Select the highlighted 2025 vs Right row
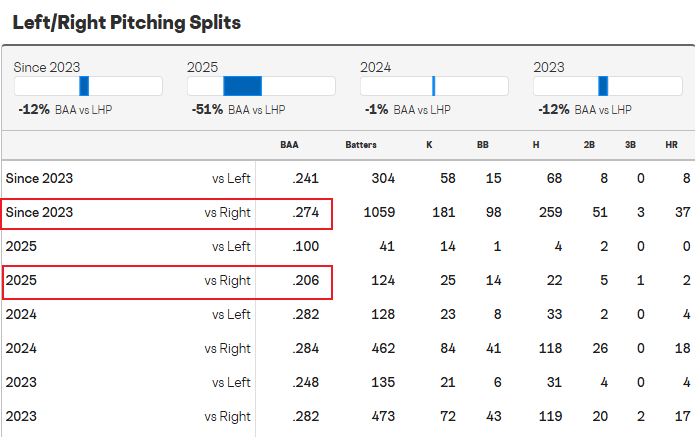This screenshot has height=437, width=695. pos(348,281)
